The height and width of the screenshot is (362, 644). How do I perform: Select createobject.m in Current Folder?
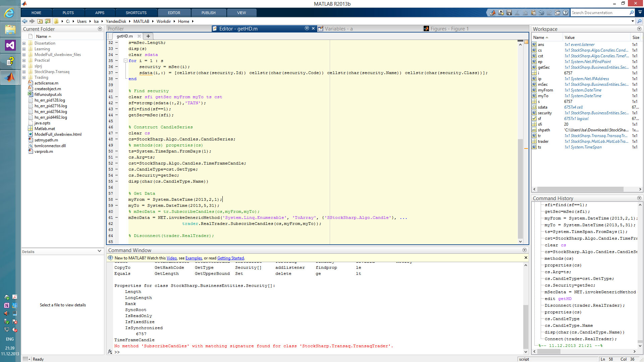(x=48, y=89)
